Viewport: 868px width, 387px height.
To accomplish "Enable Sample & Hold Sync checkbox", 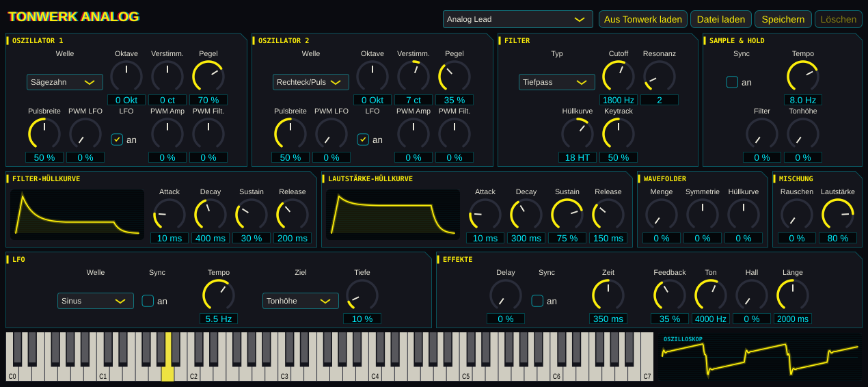I will 732,82.
